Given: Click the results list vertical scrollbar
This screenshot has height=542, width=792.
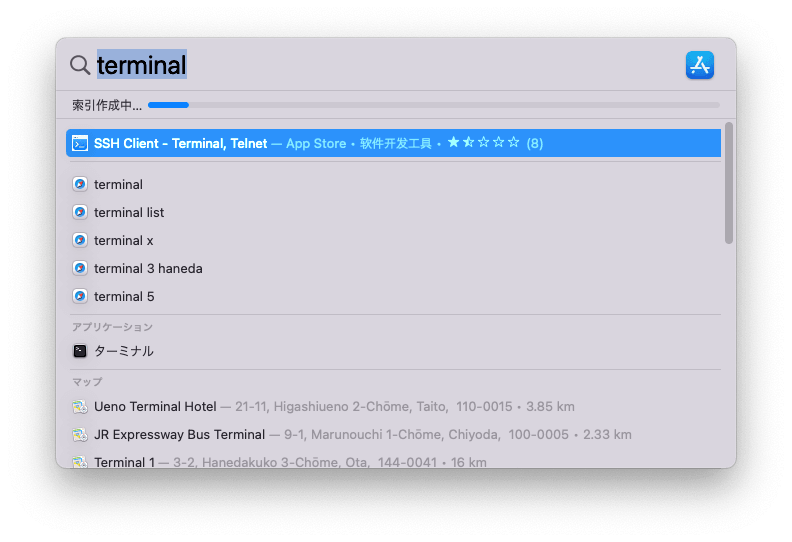Looking at the screenshot, I should pos(728,183).
